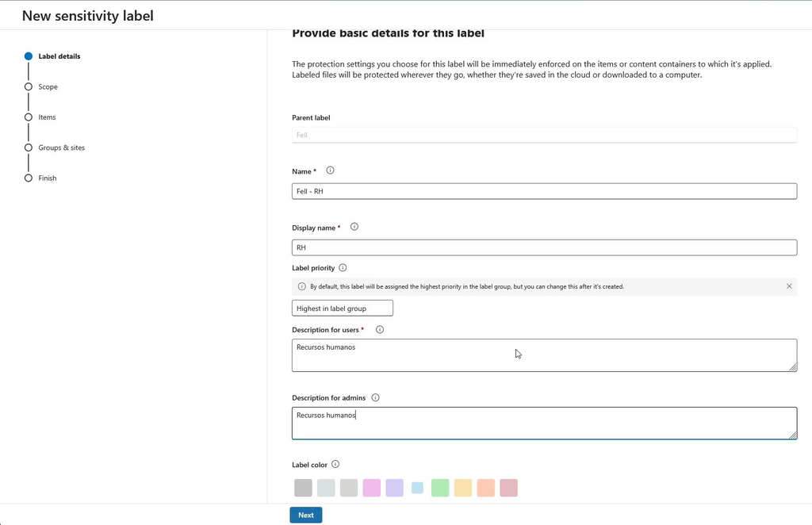
Task: Click the Next button
Action: coord(306,515)
